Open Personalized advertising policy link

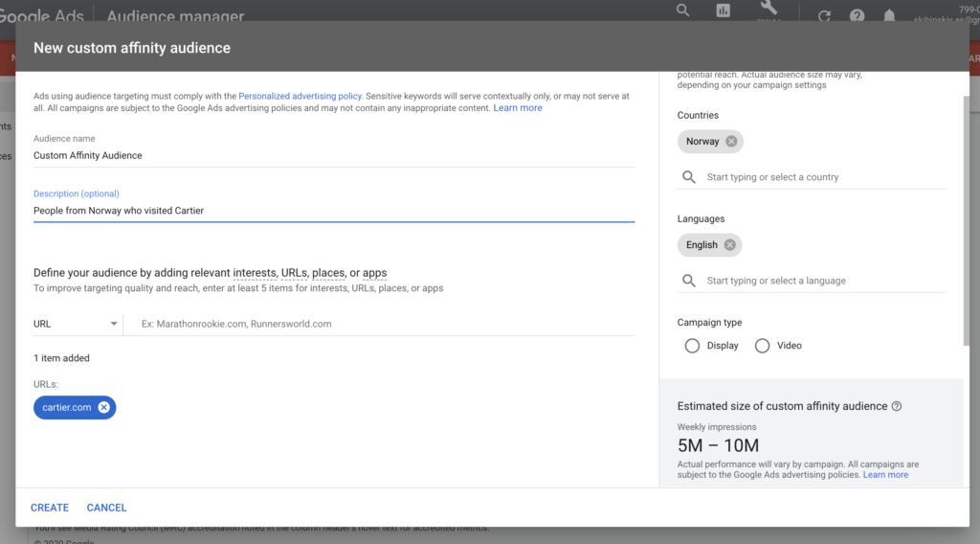(300, 97)
